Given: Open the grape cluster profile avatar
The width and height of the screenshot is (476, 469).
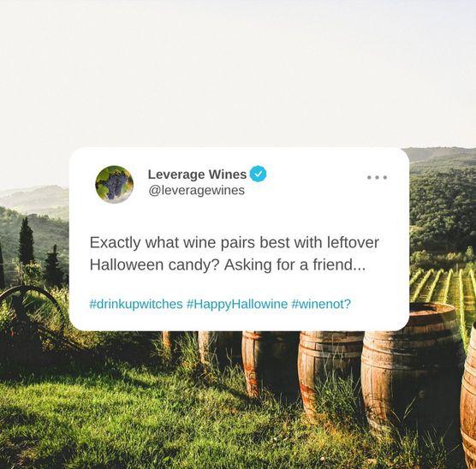Looking at the screenshot, I should (x=114, y=184).
